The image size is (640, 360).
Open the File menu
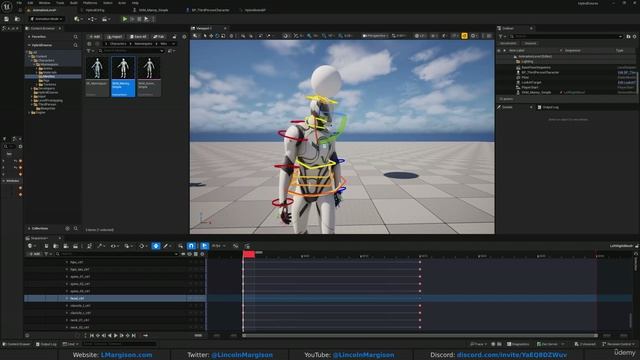(19, 3)
